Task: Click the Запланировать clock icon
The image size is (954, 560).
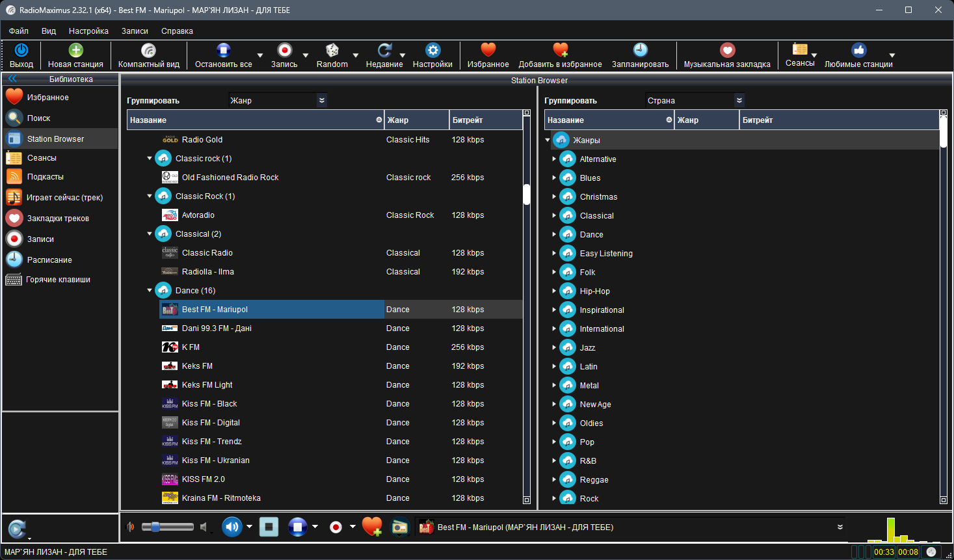Action: click(x=640, y=50)
